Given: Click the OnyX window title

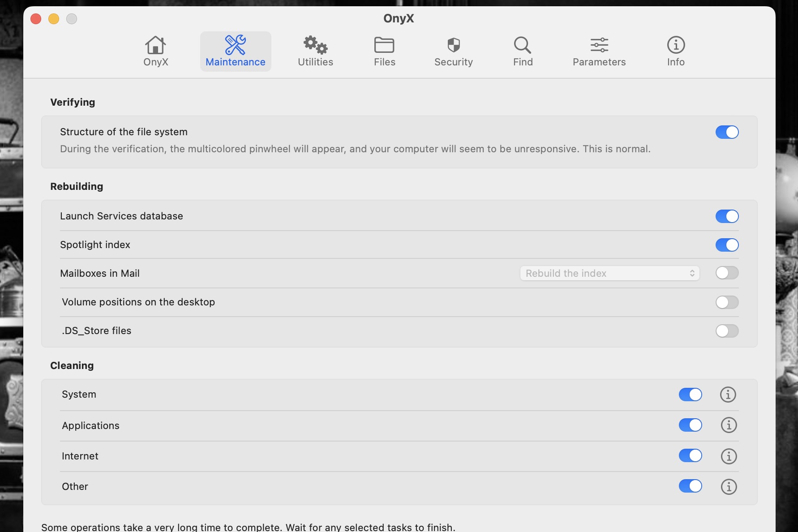Looking at the screenshot, I should 399,18.
